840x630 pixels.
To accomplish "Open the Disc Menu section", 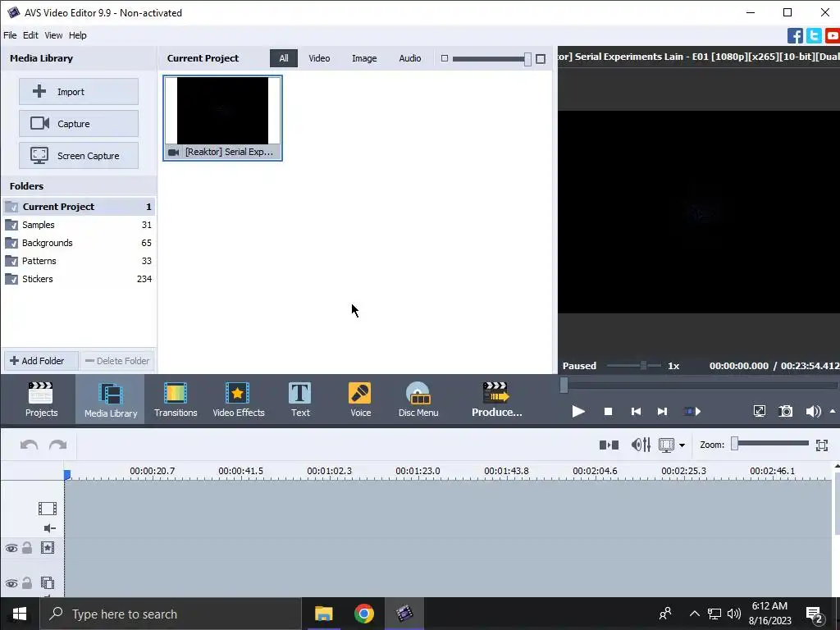I will click(x=418, y=399).
